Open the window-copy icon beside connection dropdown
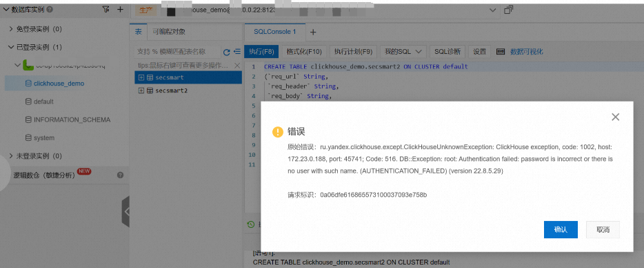644x268 pixels. (508, 10)
